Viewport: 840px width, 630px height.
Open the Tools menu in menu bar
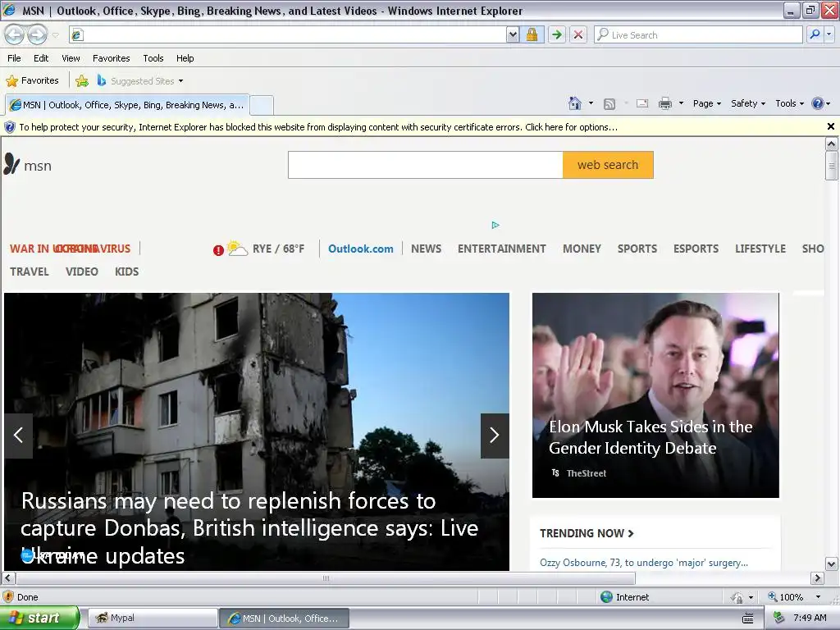pos(153,58)
